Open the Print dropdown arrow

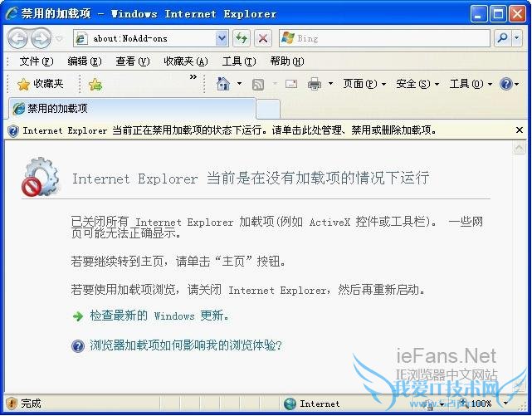pyautogui.click(x=330, y=84)
